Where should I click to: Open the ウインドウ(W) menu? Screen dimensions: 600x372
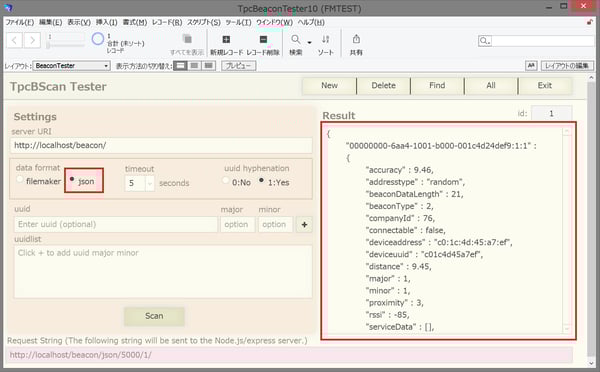pyautogui.click(x=274, y=22)
